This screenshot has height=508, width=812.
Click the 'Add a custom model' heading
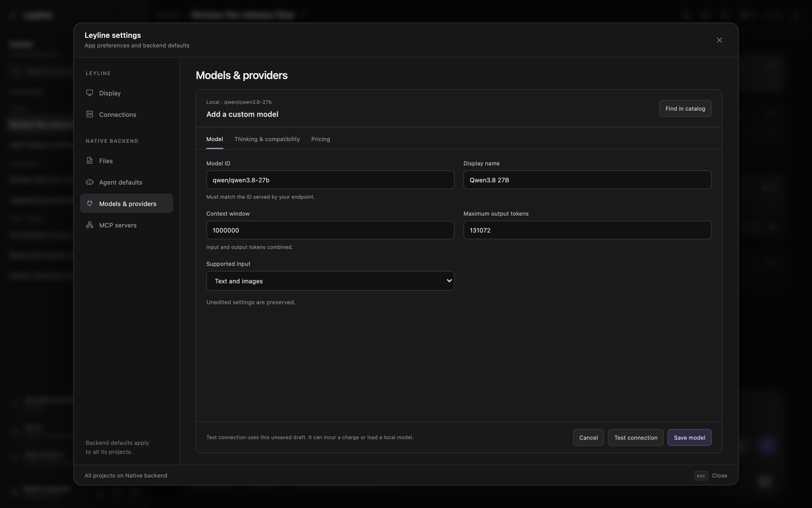[242, 114]
